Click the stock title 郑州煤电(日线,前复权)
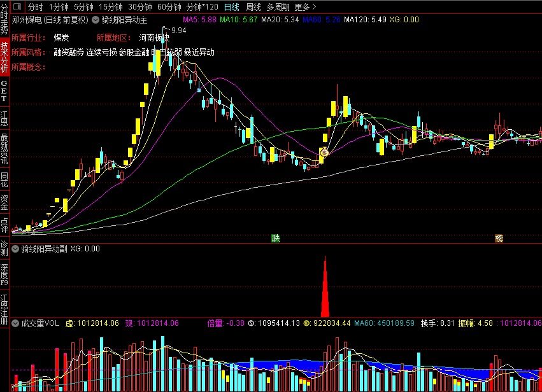 pos(50,20)
